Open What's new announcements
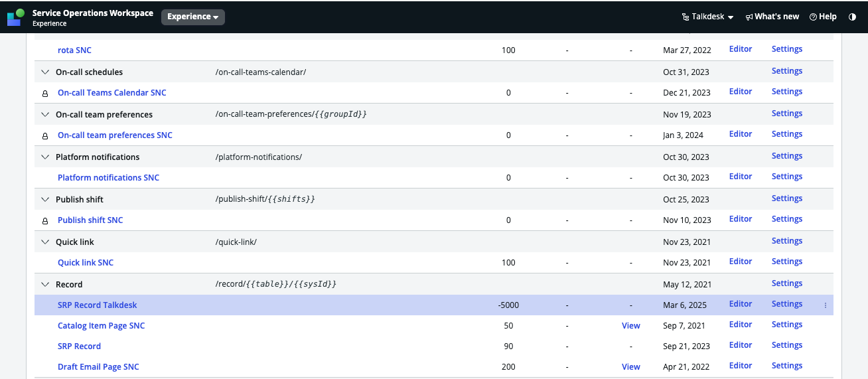Viewport: 868px width, 379px height. point(772,17)
